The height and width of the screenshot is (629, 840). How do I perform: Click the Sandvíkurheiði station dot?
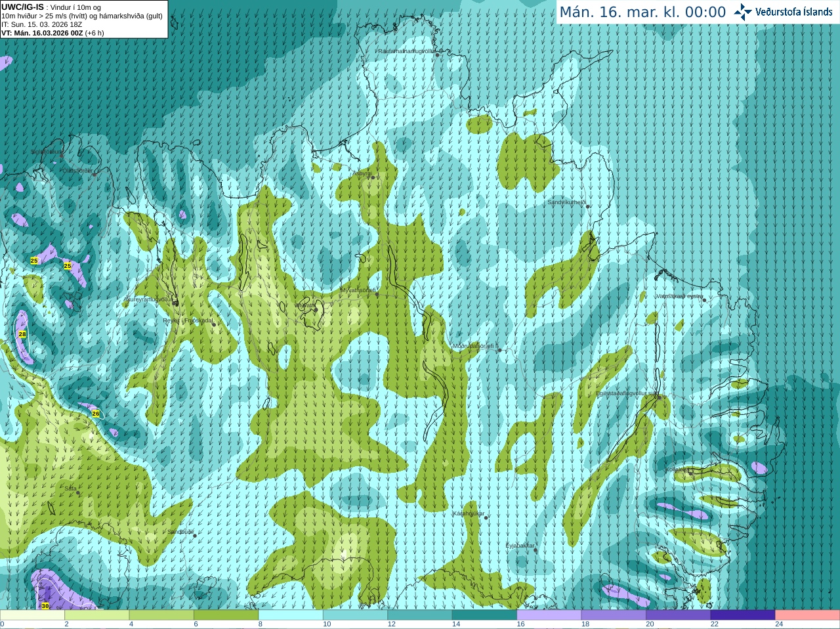point(588,207)
